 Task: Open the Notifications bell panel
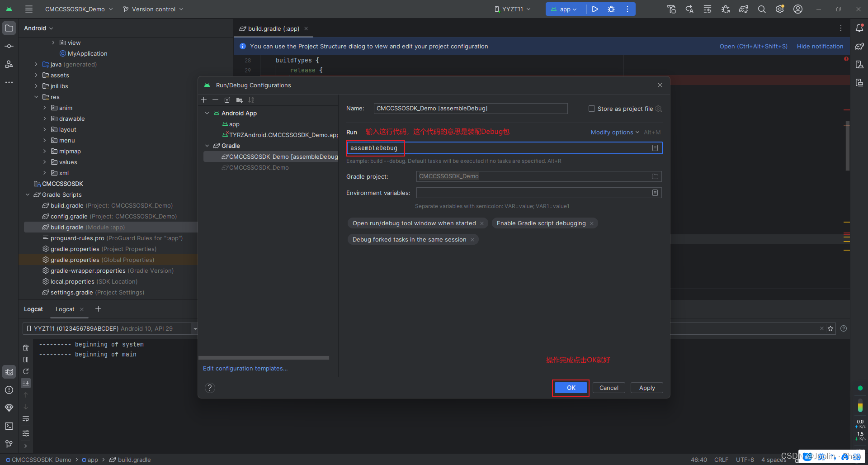point(859,28)
